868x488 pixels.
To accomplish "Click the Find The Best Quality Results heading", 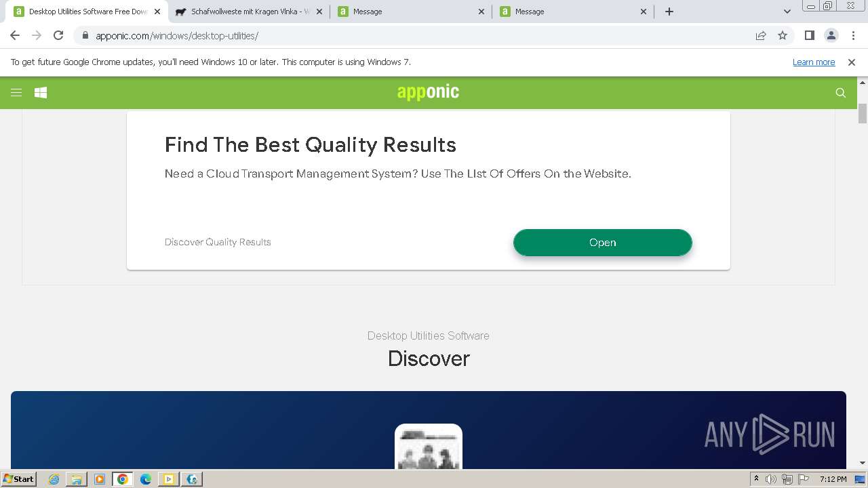I will tap(311, 144).
